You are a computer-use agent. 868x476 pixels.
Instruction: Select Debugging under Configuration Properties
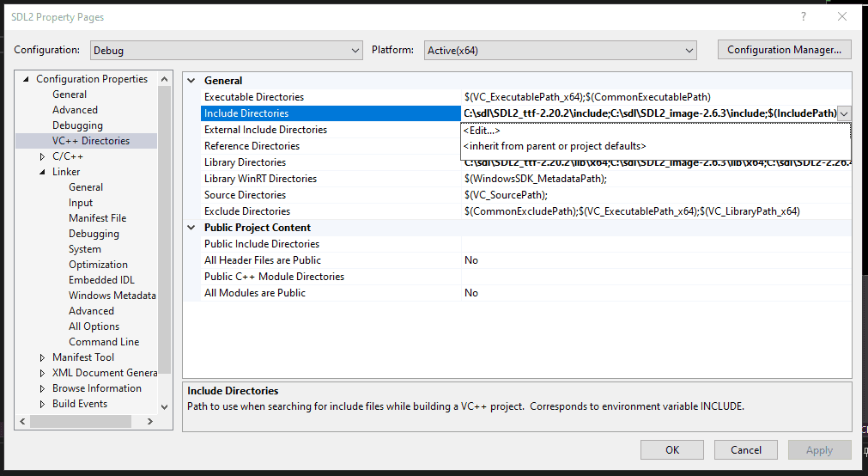pos(77,125)
